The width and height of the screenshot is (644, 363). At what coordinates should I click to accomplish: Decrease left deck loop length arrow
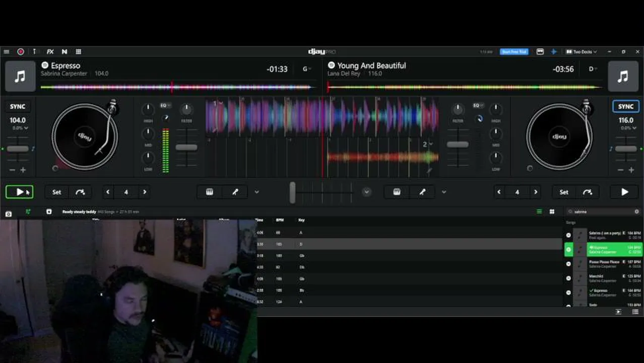tap(108, 192)
